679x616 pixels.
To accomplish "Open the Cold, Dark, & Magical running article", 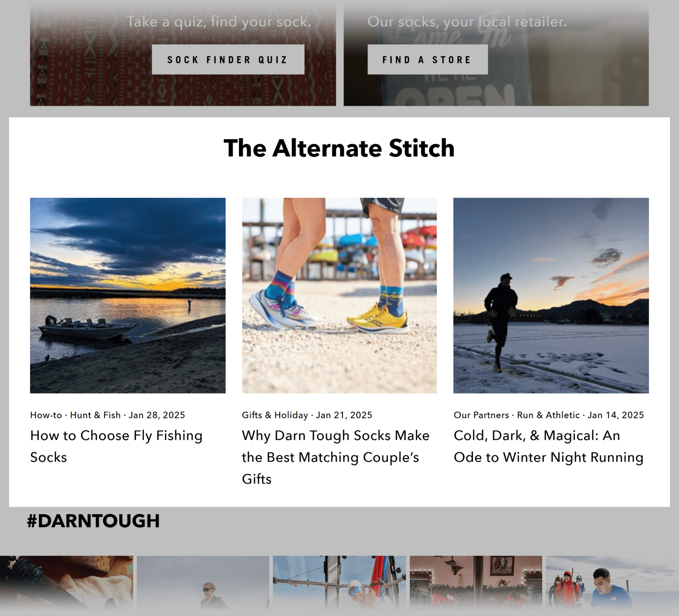I will 548,446.
